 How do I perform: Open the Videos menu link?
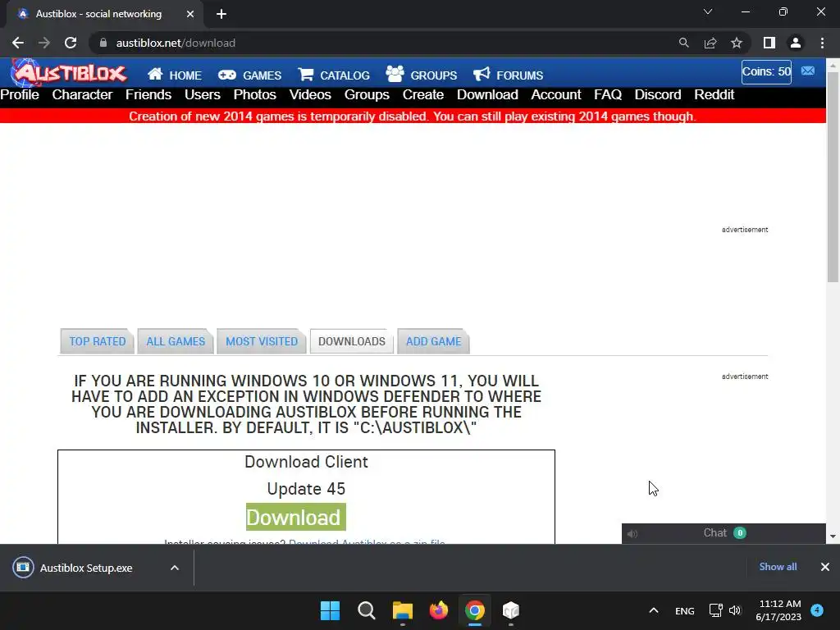pyautogui.click(x=310, y=95)
